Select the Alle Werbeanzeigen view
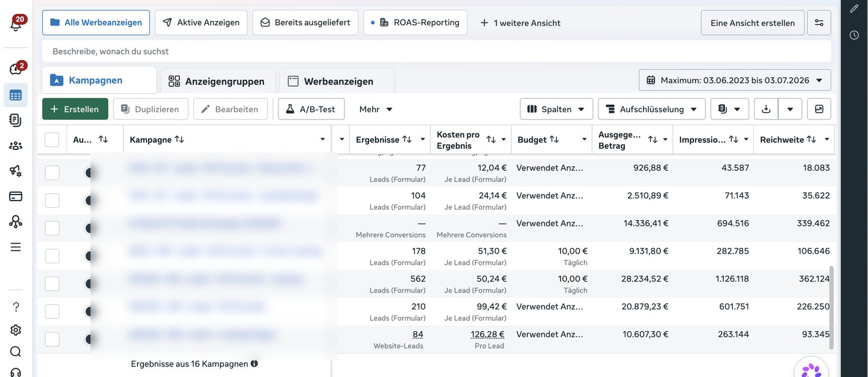The width and height of the screenshot is (868, 377). click(x=96, y=23)
